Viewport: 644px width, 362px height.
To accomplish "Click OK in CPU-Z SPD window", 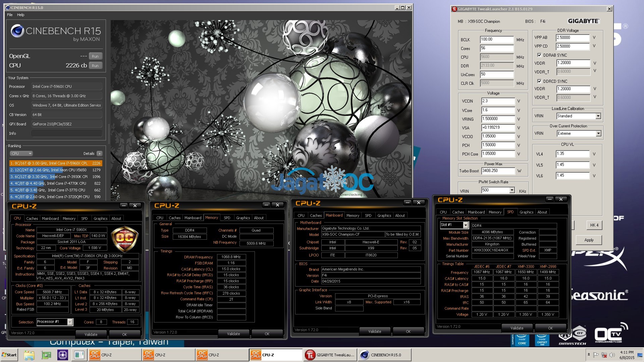I will tap(550, 328).
